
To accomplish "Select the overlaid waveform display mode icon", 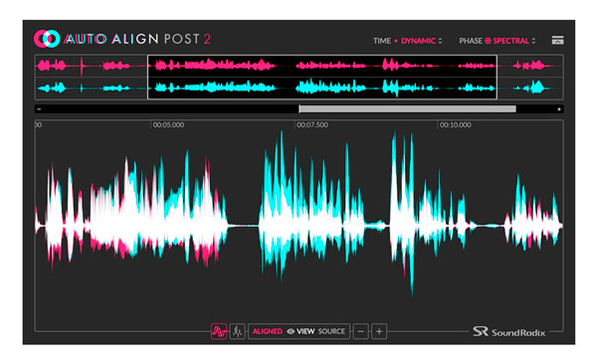I will coord(219,331).
